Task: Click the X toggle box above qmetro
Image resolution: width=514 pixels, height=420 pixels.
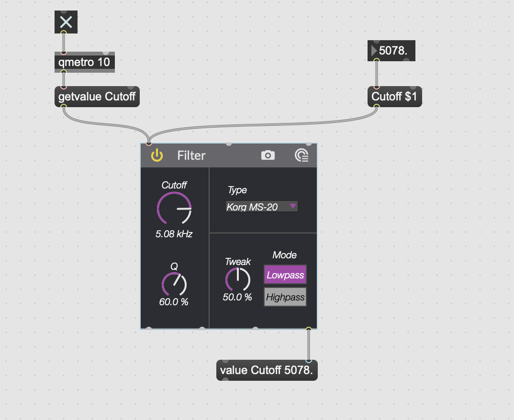Action: pos(66,22)
